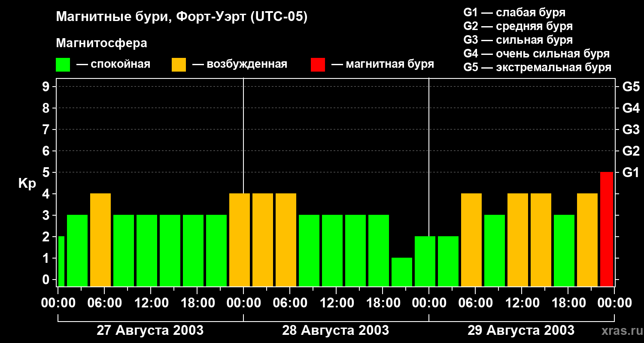The image size is (644, 343).
Task: Click the 'G5 — экстремальная буря' legend line
Action: point(537,67)
